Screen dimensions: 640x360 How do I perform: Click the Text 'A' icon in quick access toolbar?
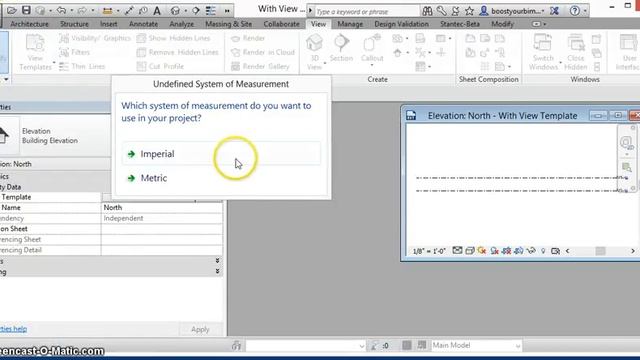click(157, 11)
